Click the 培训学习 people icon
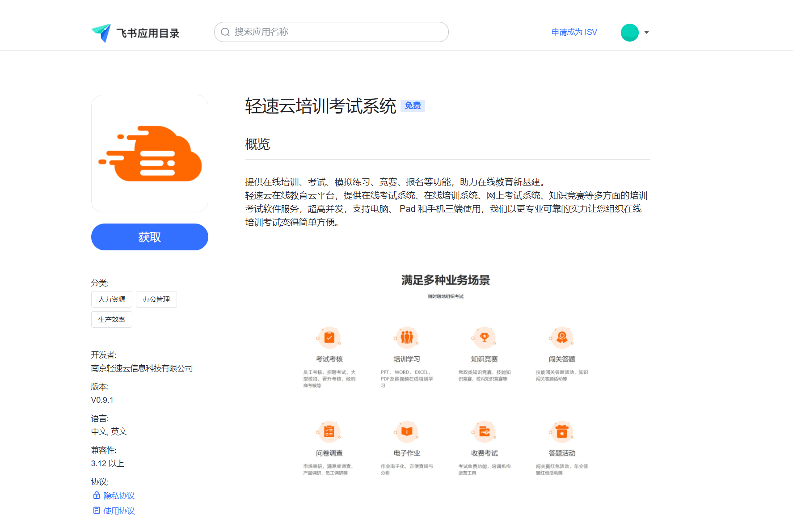Screen dimensions: 793x532 click(x=406, y=338)
